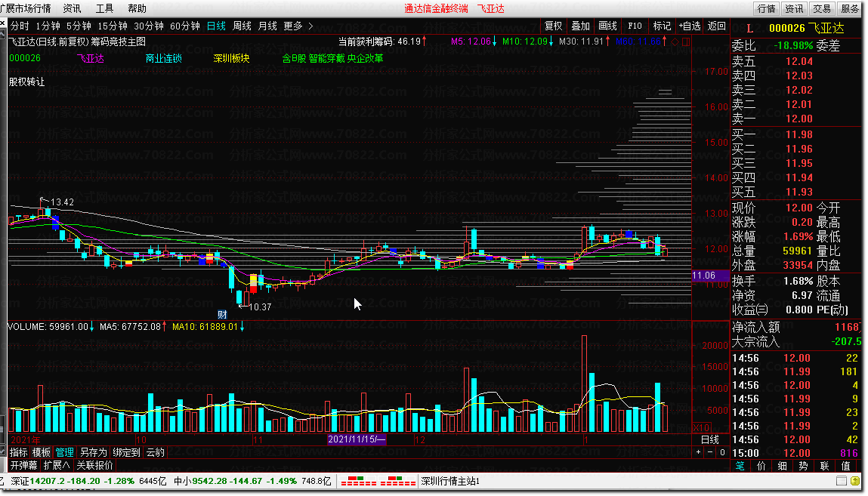Add stock with +自选 button
The width and height of the screenshot is (868, 496).
pos(690,26)
